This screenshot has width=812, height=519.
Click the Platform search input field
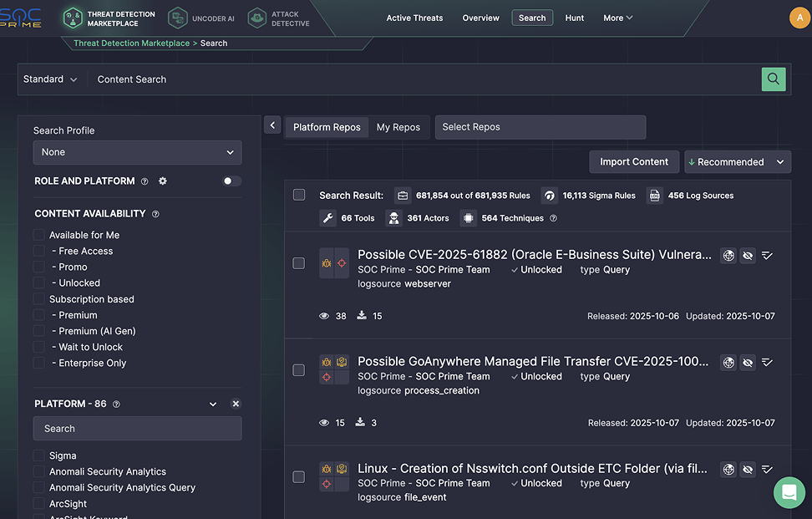click(x=137, y=428)
